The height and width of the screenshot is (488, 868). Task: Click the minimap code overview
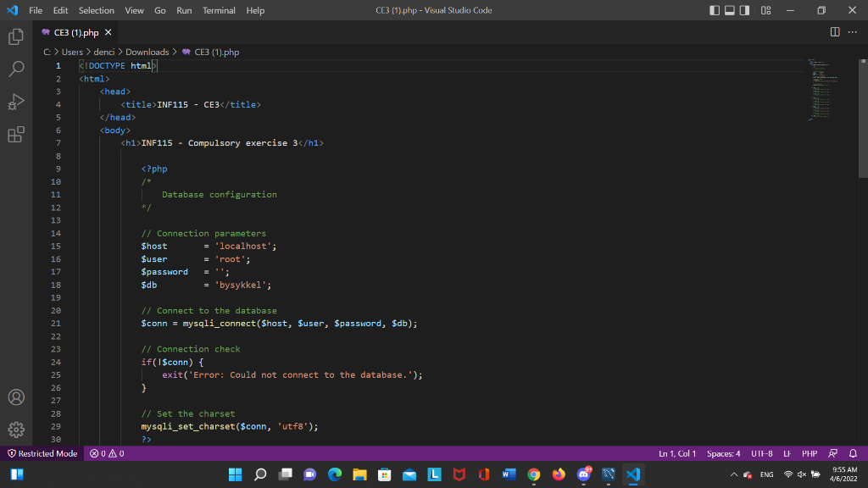[822, 88]
